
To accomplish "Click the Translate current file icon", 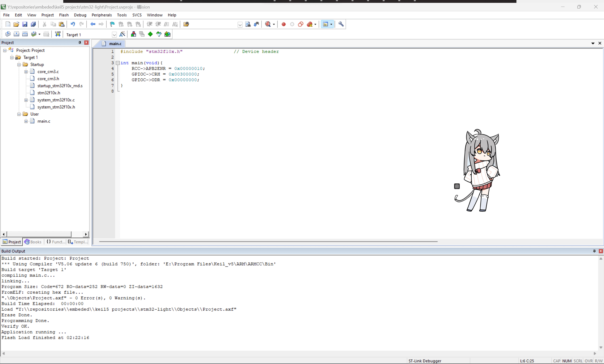I will point(8,34).
